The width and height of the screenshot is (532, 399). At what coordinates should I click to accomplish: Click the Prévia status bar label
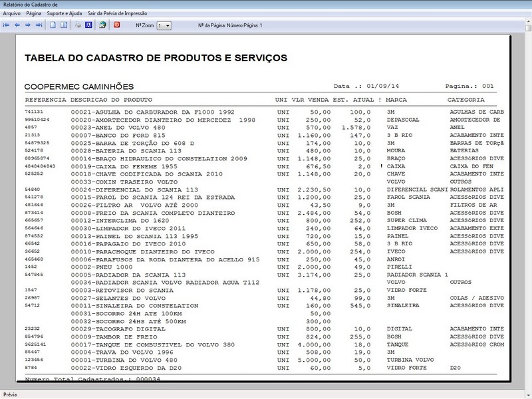point(11,394)
